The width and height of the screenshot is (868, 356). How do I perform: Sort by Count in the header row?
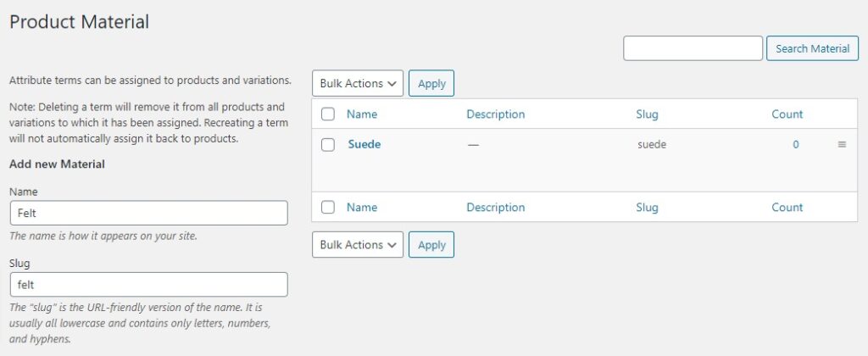[787, 114]
